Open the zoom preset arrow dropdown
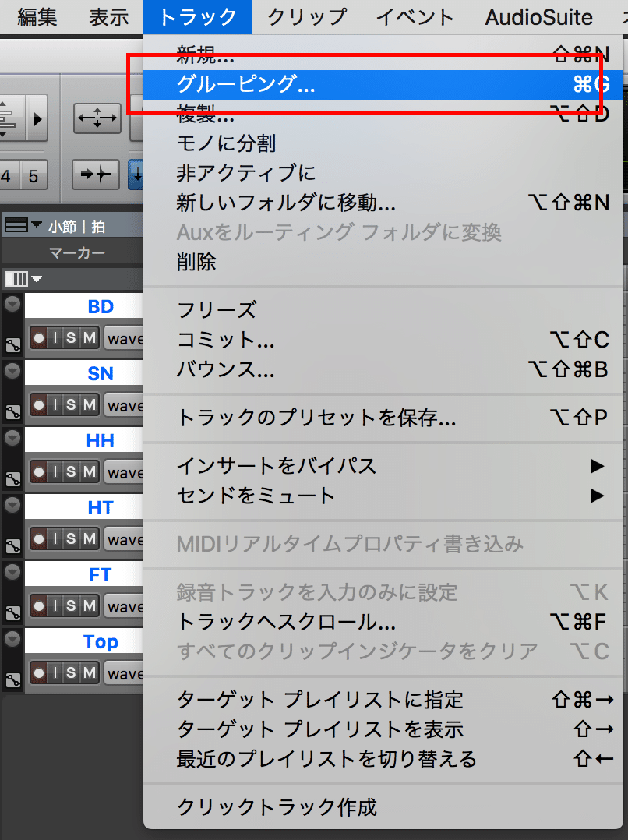This screenshot has height=840, width=628. coord(37,118)
